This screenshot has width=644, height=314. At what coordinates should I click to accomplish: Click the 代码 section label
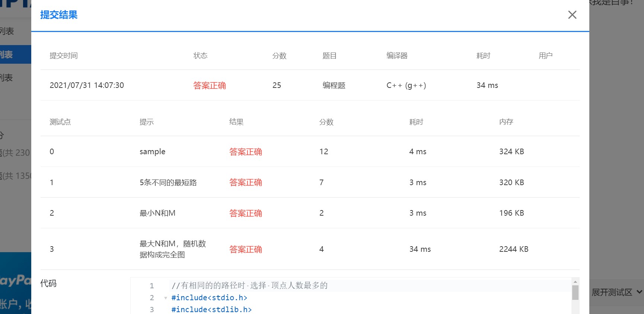coord(48,283)
